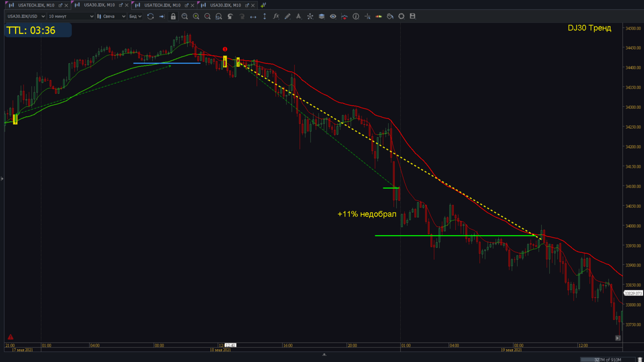Open the USA30.IDX/USD instrument dropdown
The image size is (644, 362).
pyautogui.click(x=25, y=16)
